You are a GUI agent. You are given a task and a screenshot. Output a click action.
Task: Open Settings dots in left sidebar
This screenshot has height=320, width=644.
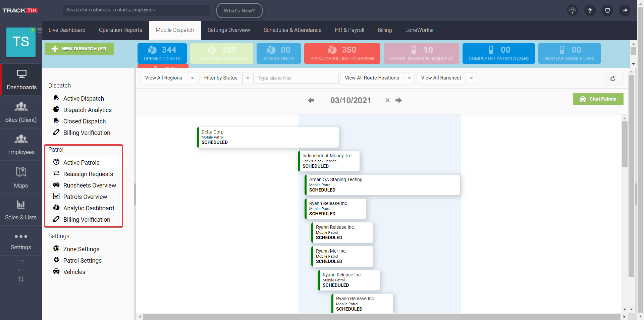click(x=21, y=241)
